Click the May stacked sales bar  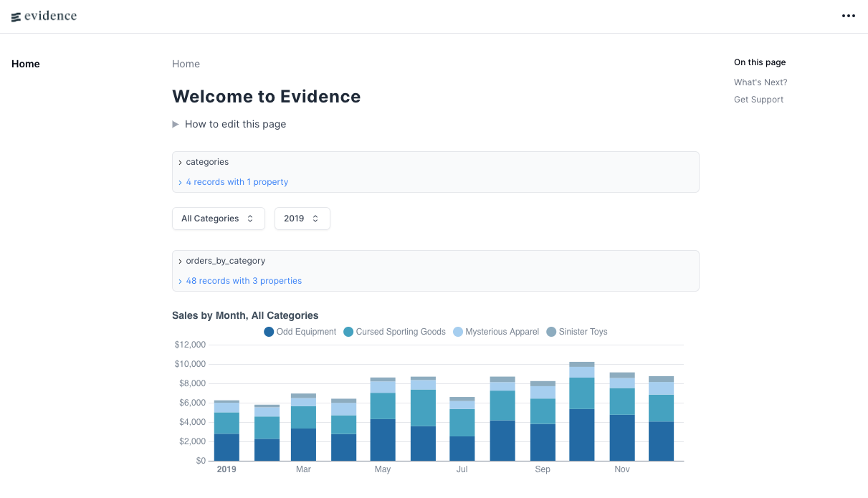point(383,419)
